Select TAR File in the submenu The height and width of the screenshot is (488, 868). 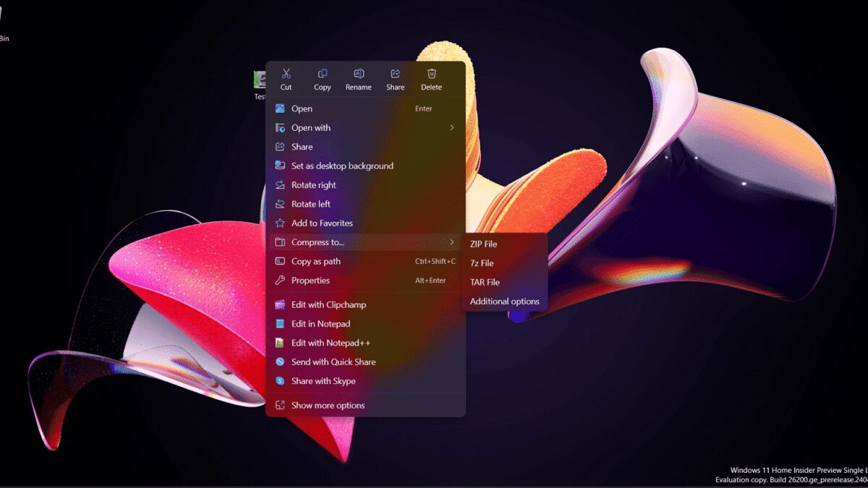[x=483, y=282]
